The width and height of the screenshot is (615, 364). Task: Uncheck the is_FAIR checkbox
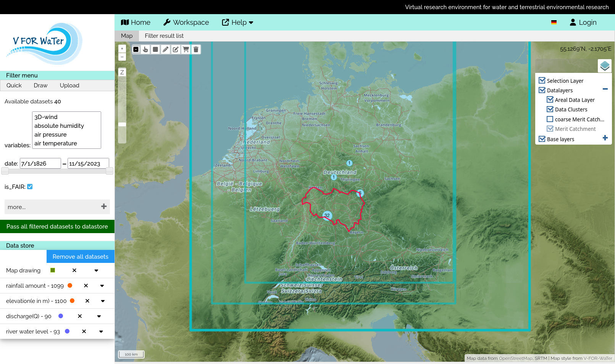coord(30,187)
